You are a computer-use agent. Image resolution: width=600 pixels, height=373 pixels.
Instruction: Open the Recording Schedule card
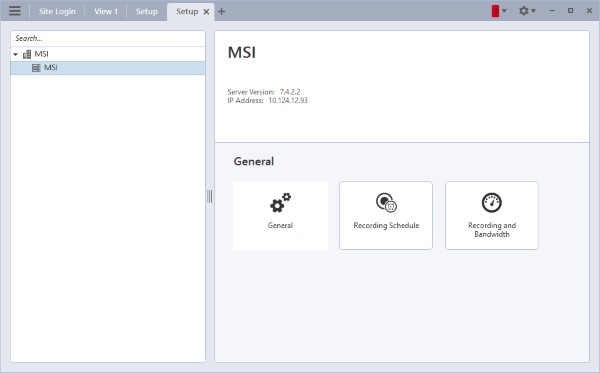pyautogui.click(x=386, y=216)
